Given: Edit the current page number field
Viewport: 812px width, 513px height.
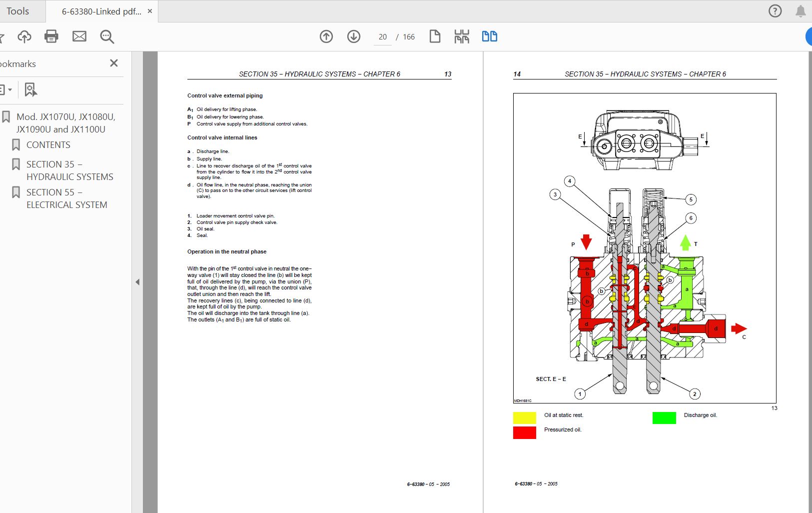Looking at the screenshot, I should tap(383, 37).
